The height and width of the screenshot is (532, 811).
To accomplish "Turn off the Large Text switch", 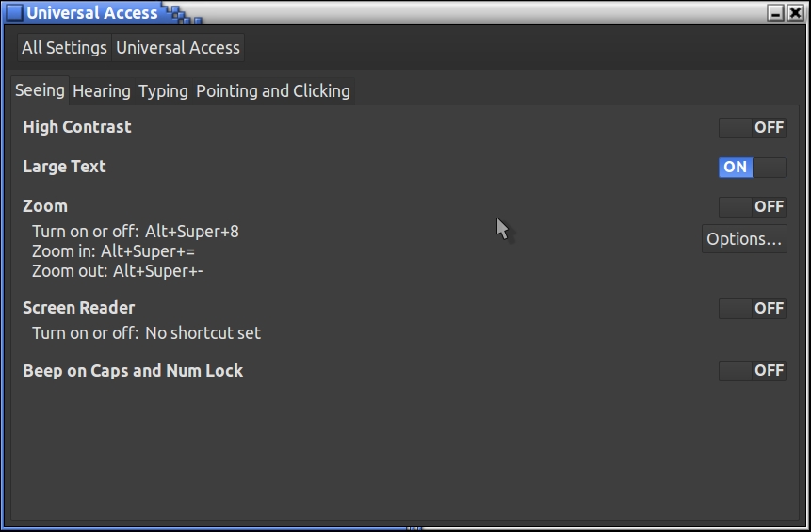I will tap(752, 168).
